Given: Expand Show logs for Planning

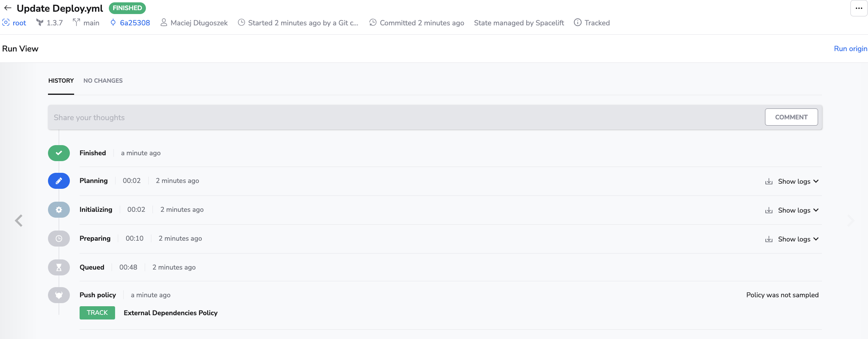Looking at the screenshot, I should (x=798, y=181).
